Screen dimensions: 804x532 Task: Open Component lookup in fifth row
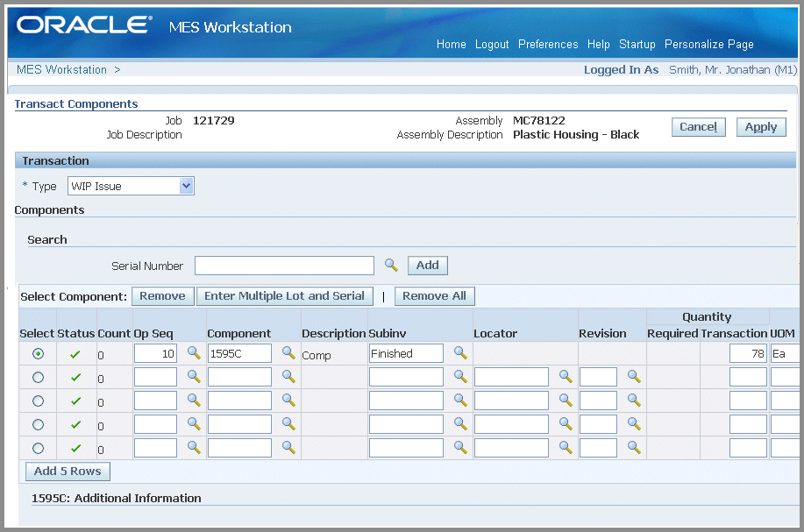click(288, 447)
